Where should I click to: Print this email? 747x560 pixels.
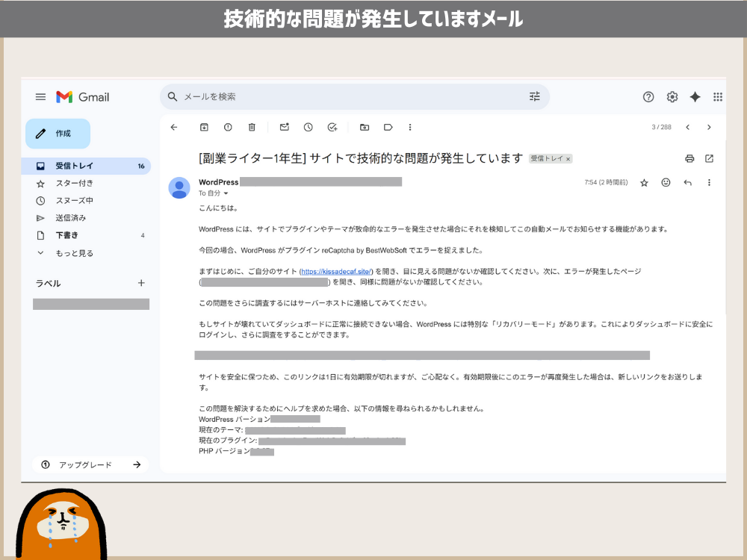[689, 158]
